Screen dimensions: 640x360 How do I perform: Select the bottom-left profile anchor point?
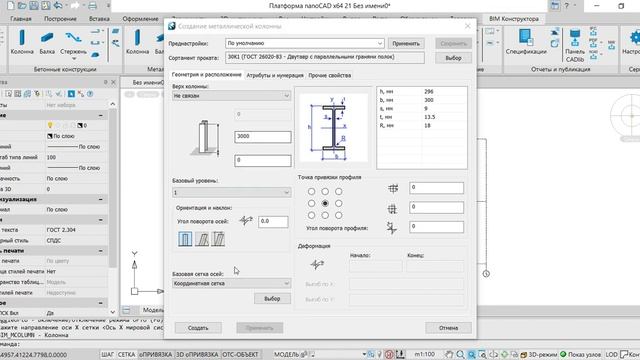click(311, 215)
